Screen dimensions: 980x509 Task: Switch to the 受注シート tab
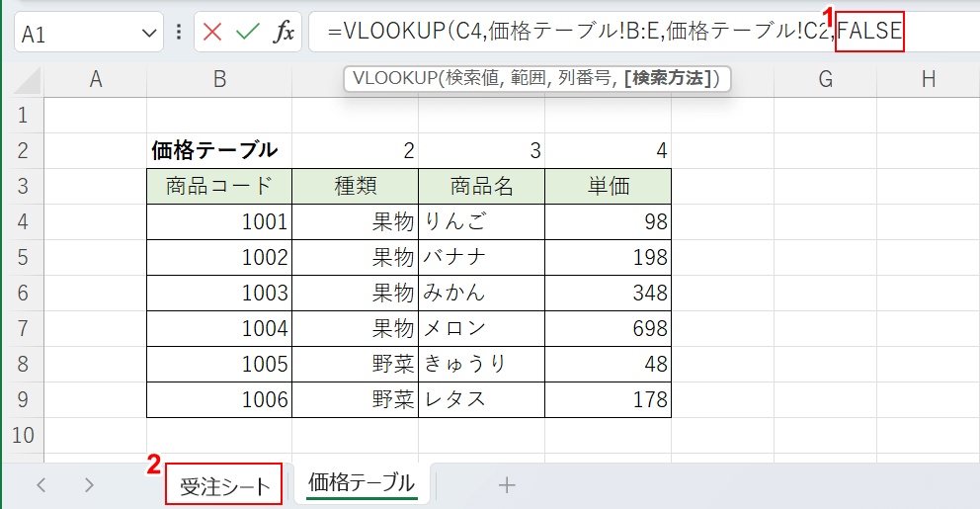[x=224, y=485]
